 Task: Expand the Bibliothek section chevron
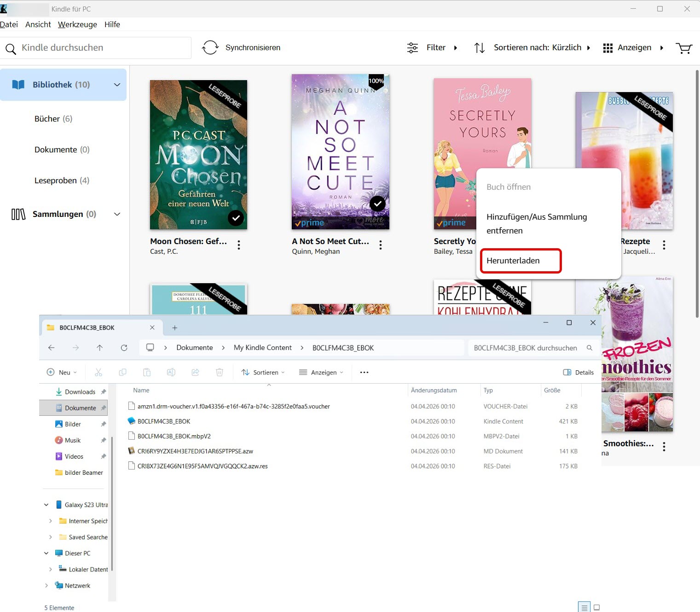click(x=117, y=85)
